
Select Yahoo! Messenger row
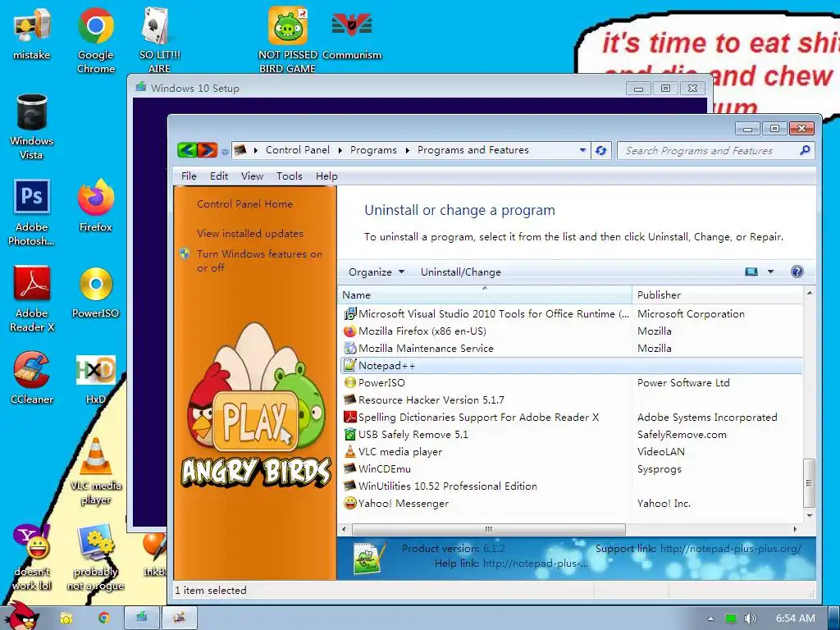click(x=571, y=503)
